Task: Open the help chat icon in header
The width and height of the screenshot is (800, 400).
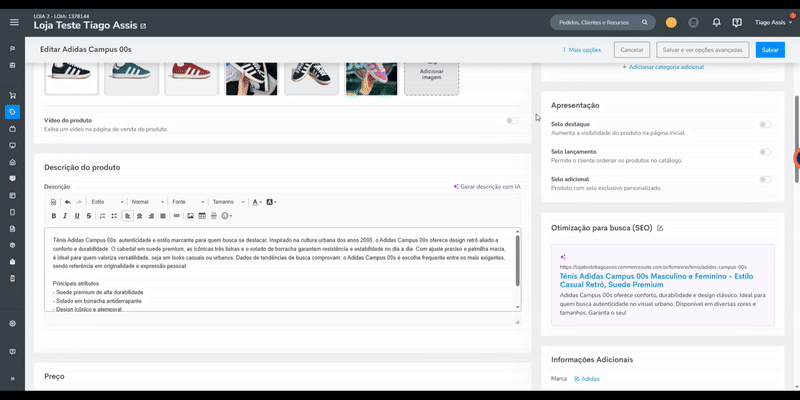Action: click(736, 22)
